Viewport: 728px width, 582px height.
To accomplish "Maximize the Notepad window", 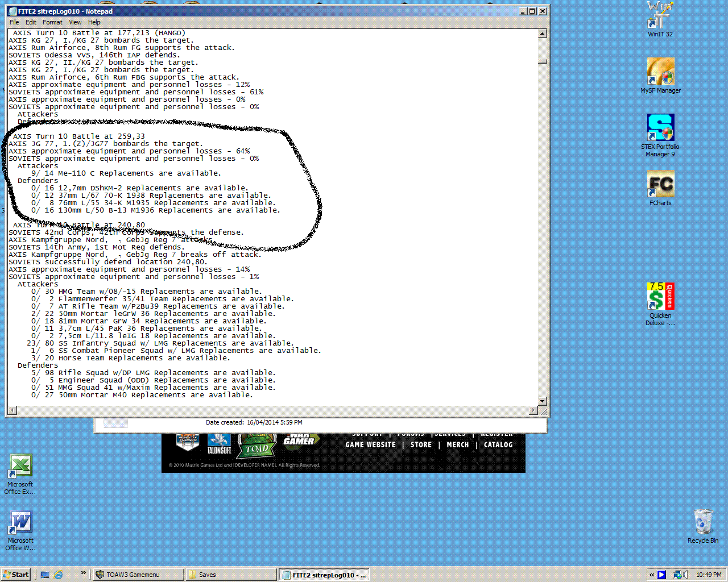I will (532, 11).
